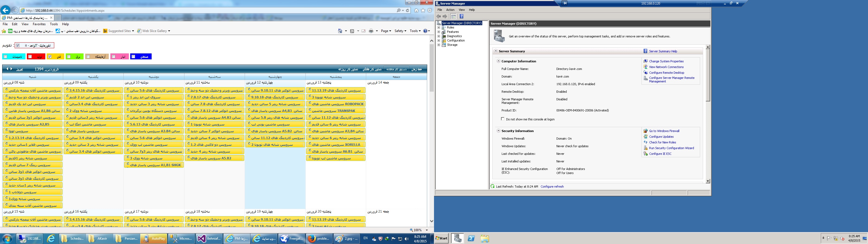The height and width of the screenshot is (244, 868).
Task: Click the Server Manager back arrow
Action: [x=439, y=16]
